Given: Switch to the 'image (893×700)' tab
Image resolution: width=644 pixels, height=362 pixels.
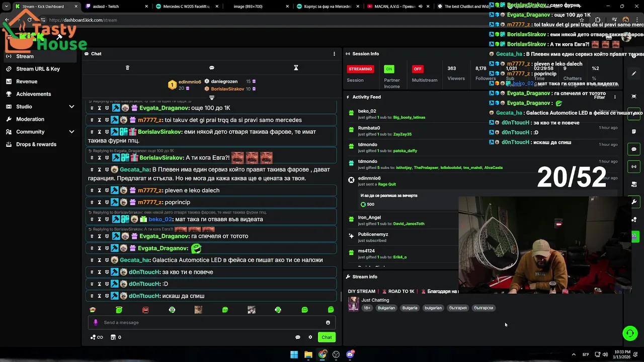Looking at the screenshot, I should (257, 7).
